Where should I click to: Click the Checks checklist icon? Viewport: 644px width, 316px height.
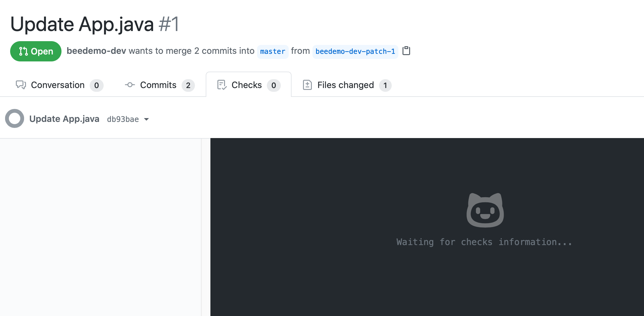pos(222,85)
